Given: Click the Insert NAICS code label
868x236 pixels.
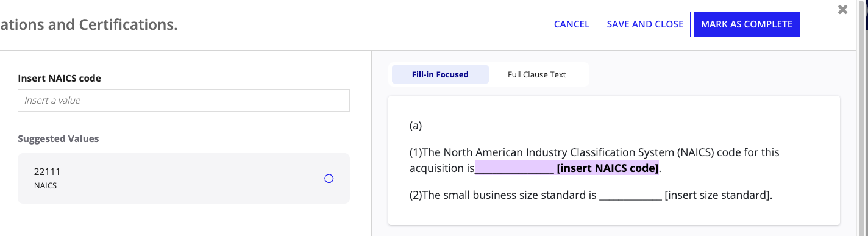Looking at the screenshot, I should [x=60, y=78].
